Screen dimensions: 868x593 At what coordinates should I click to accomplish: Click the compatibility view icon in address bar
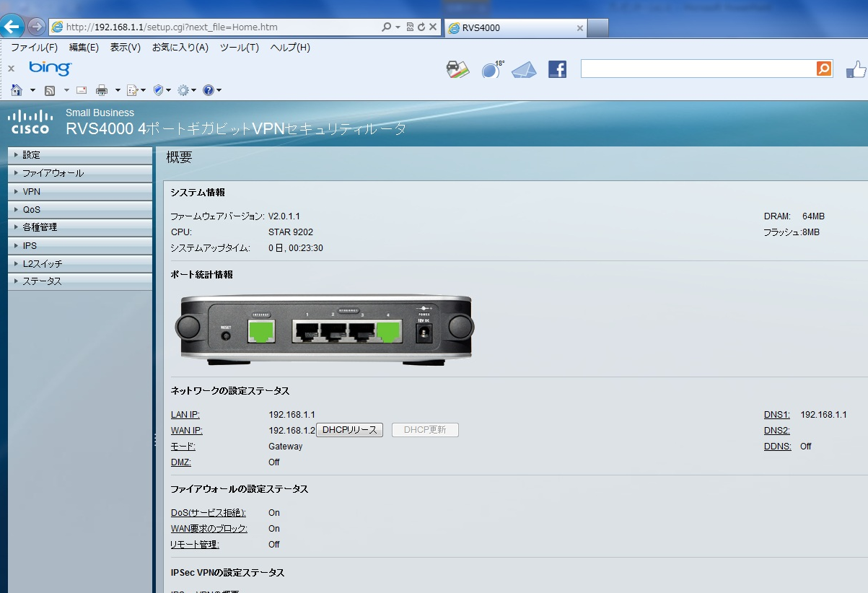pos(410,27)
